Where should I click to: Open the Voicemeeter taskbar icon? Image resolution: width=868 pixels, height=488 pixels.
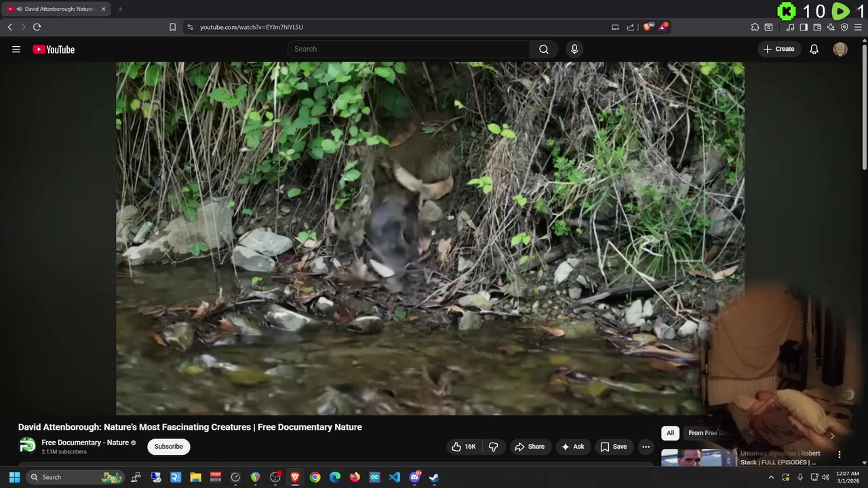click(x=216, y=477)
